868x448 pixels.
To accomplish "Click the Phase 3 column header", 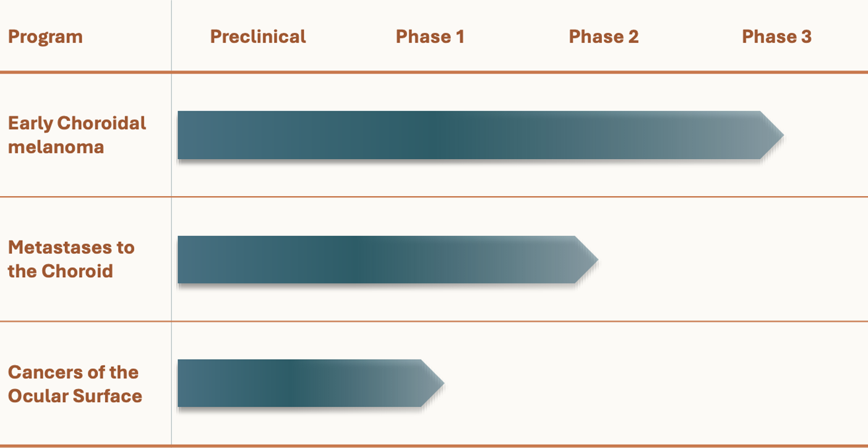I will (776, 37).
